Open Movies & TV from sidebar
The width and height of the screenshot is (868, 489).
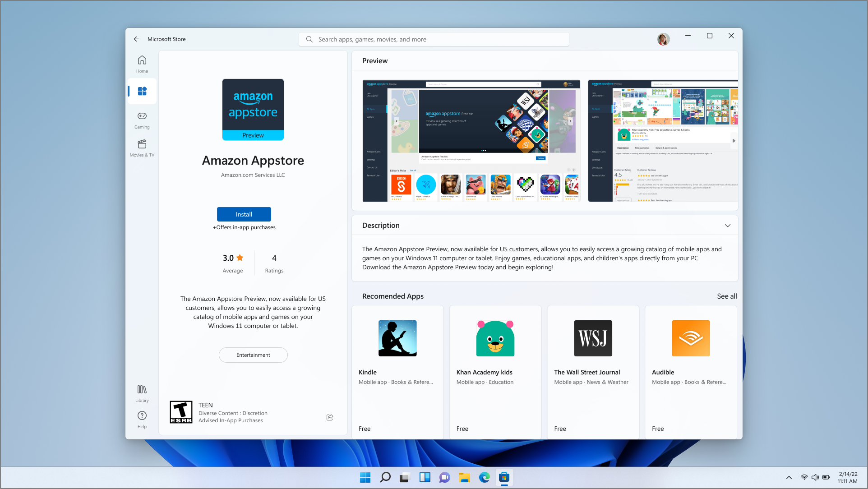tap(141, 148)
